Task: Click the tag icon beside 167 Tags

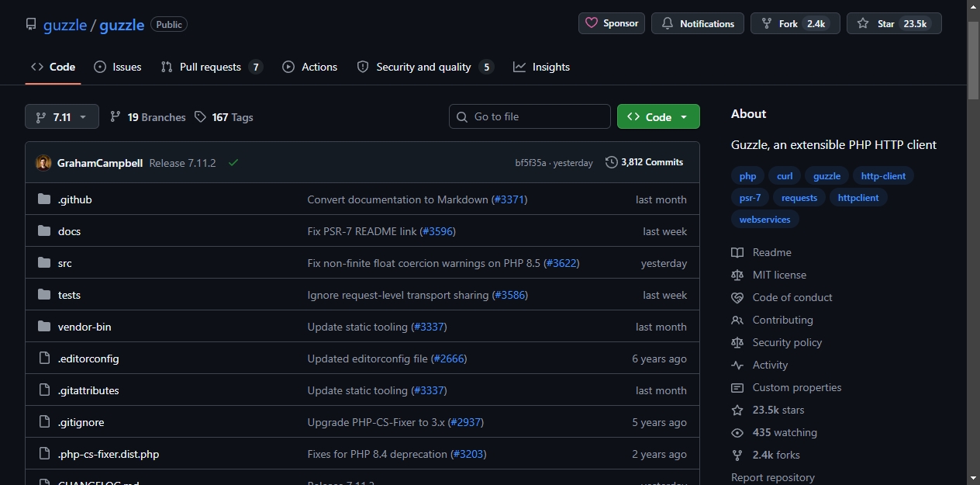Action: [201, 117]
